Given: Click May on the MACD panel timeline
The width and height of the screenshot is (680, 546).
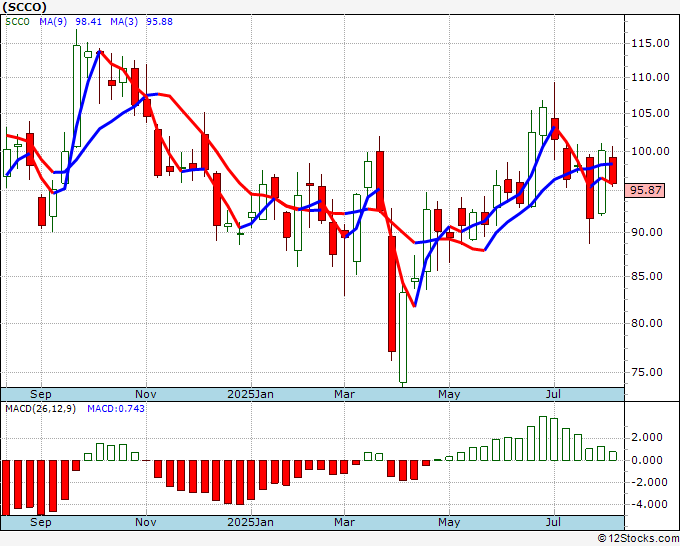Looking at the screenshot, I should [x=449, y=522].
